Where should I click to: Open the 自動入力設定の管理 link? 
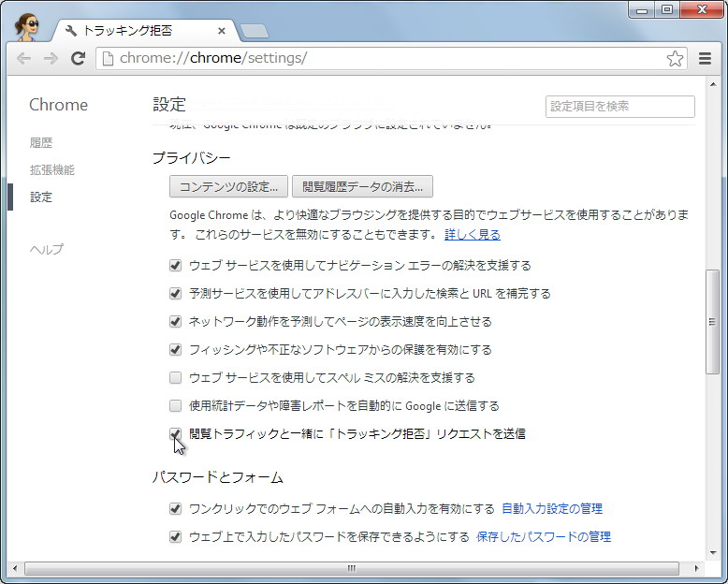coord(552,509)
